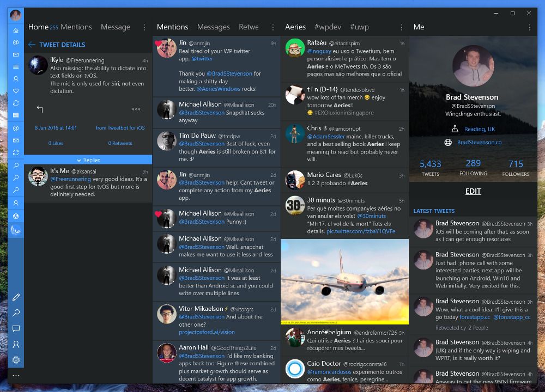Compose a new tweet with the pencil icon
Image resolution: width=545 pixels, height=392 pixels.
click(x=16, y=297)
